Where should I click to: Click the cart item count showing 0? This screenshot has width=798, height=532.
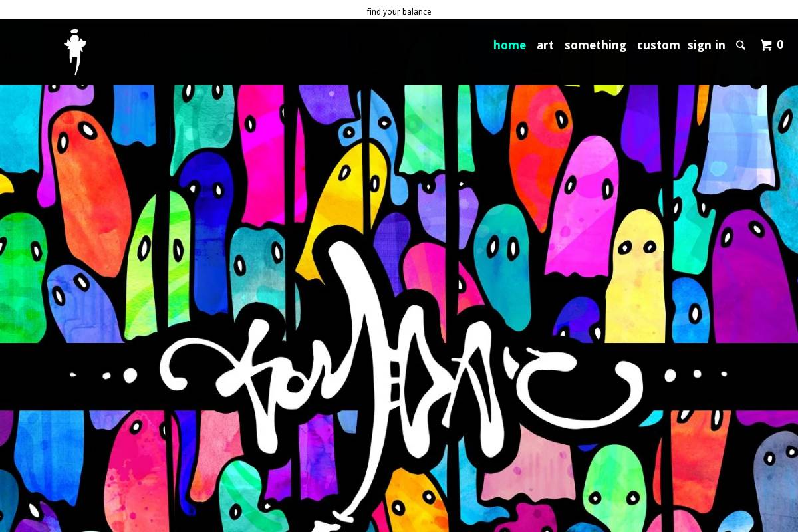click(x=780, y=45)
